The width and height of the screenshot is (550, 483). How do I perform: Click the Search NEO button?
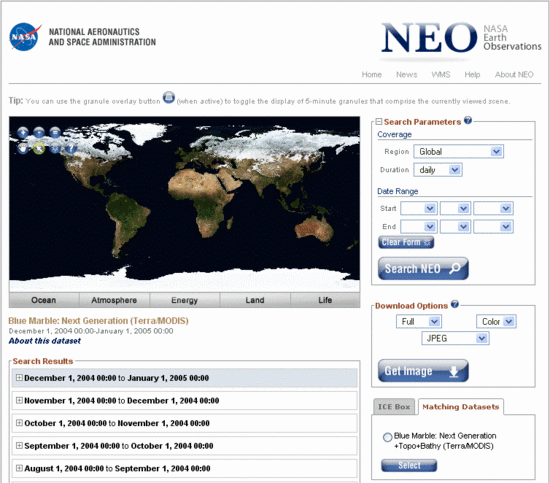[423, 269]
